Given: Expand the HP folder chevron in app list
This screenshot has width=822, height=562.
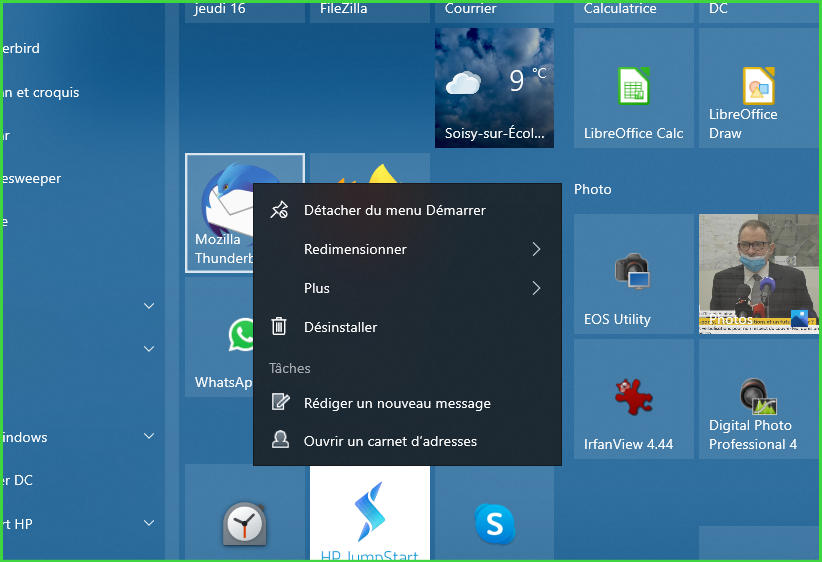Looking at the screenshot, I should 149,523.
